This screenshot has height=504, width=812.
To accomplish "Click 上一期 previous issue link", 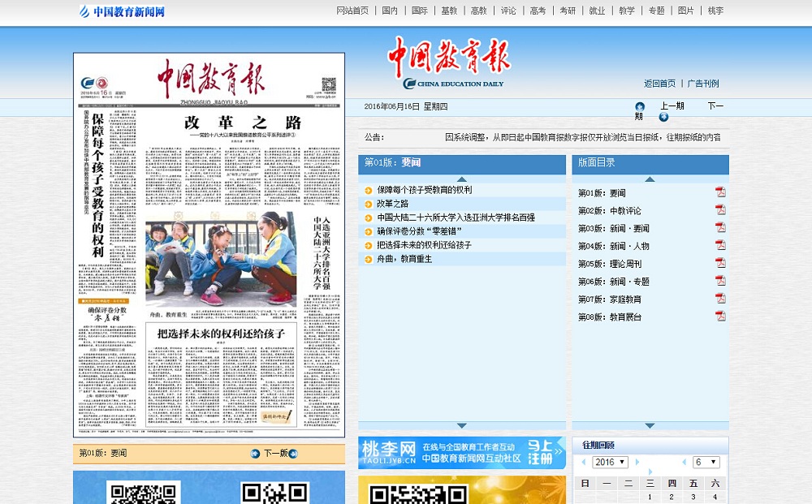I will click(672, 106).
